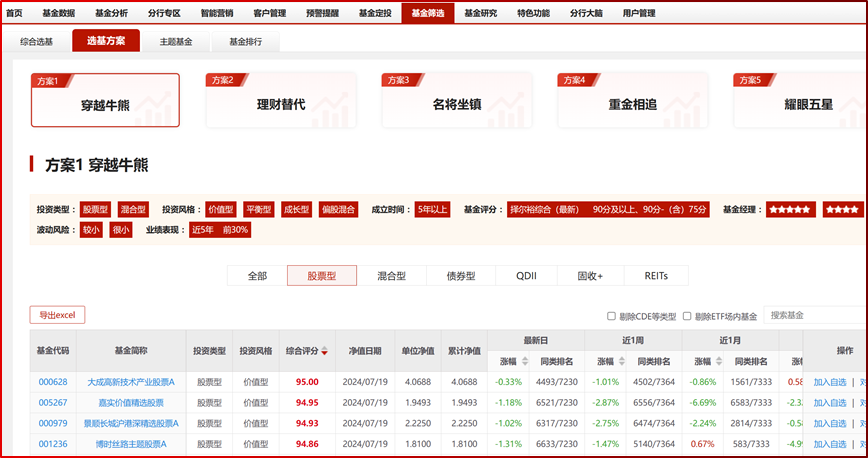Toggle the 偏股混合 style filter tag
The width and height of the screenshot is (868, 458).
[339, 209]
